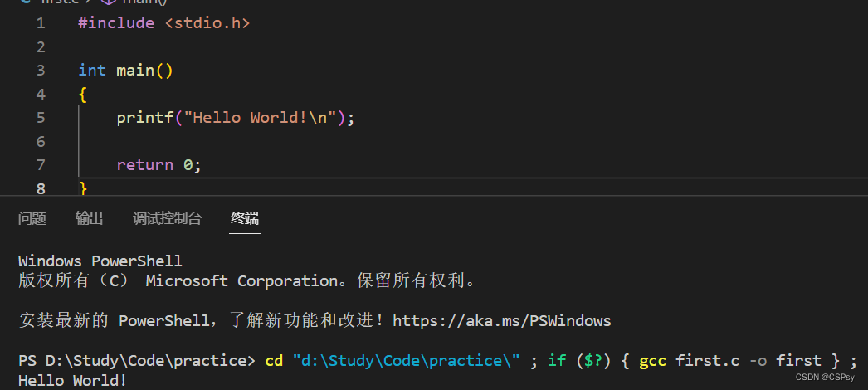This screenshot has width=868, height=390.
Task: Click line number 5 in the gutter
Action: click(41, 118)
